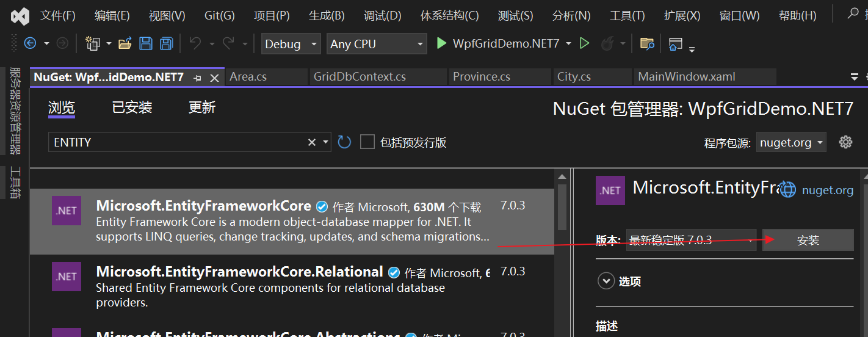The height and width of the screenshot is (337, 868).
Task: Open the 工具箱 side panel
Action: point(15,182)
